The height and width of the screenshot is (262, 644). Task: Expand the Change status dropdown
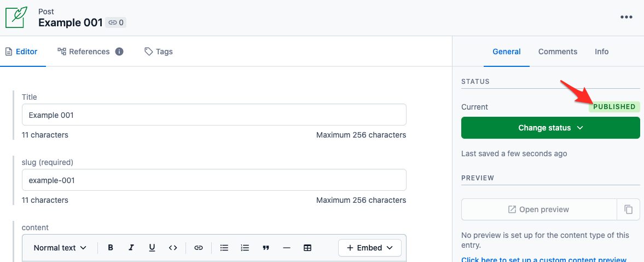click(x=550, y=128)
